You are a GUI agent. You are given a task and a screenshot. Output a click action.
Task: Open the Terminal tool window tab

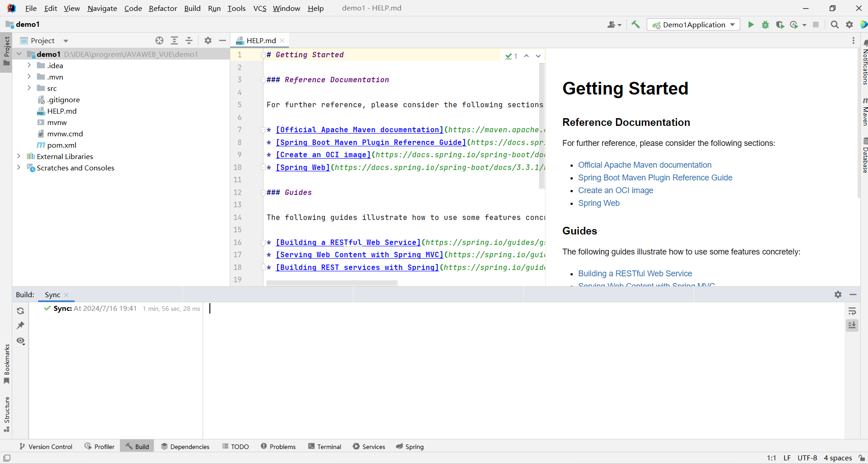click(324, 447)
